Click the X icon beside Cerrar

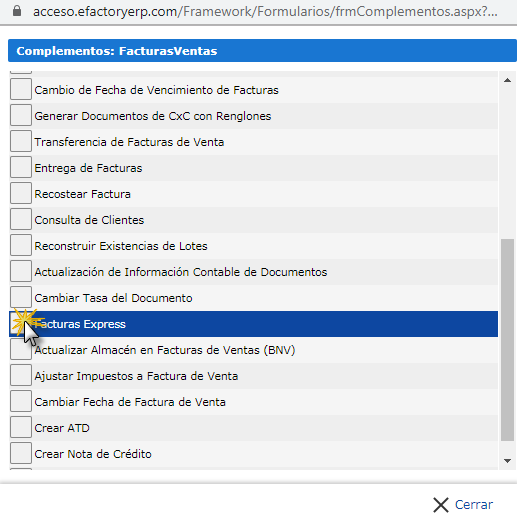click(441, 505)
